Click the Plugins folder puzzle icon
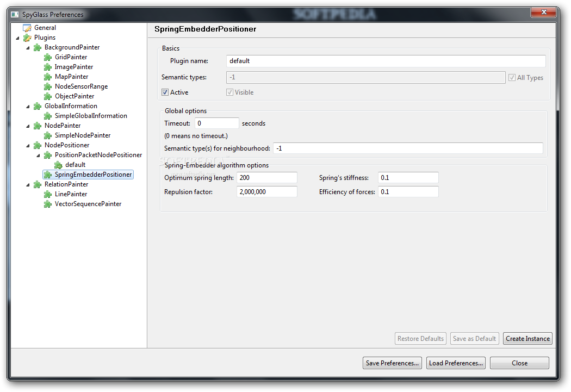The width and height of the screenshot is (571, 392). click(x=27, y=38)
